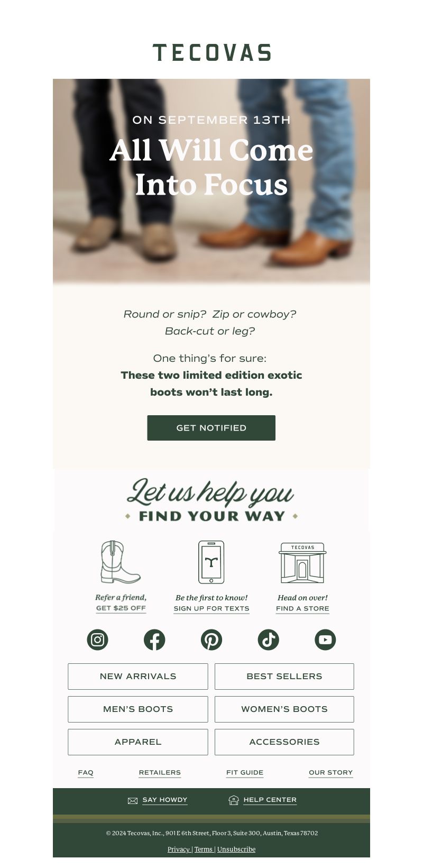Click the Unsubscribe link
Image resolution: width=423 pixels, height=868 pixels.
[x=236, y=849]
